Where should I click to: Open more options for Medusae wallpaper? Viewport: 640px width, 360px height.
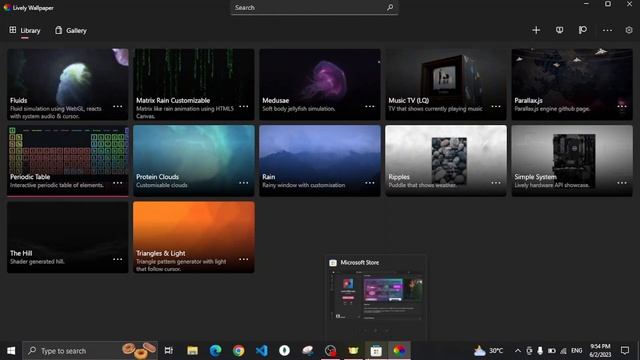coord(370,107)
